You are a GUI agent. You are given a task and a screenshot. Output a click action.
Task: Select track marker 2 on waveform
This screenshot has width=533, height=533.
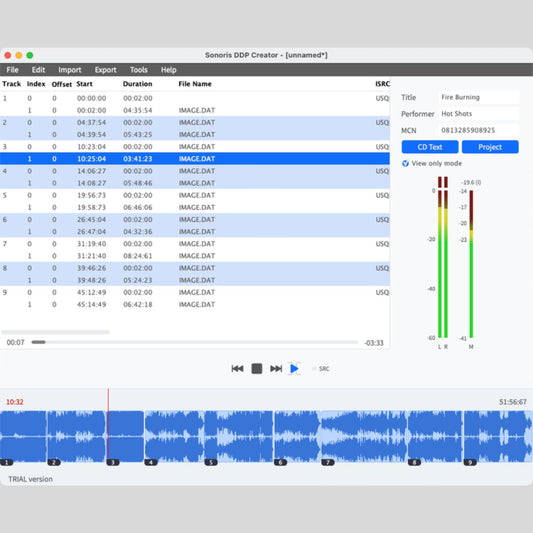(x=54, y=462)
